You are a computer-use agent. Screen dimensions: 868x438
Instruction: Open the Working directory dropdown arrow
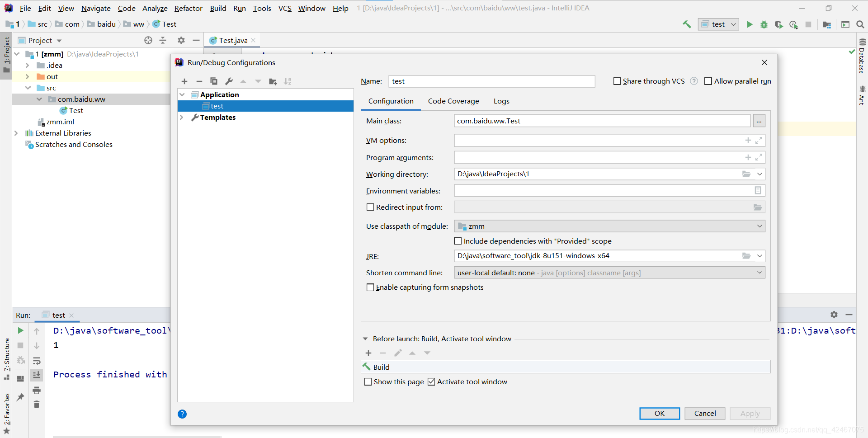(x=759, y=174)
